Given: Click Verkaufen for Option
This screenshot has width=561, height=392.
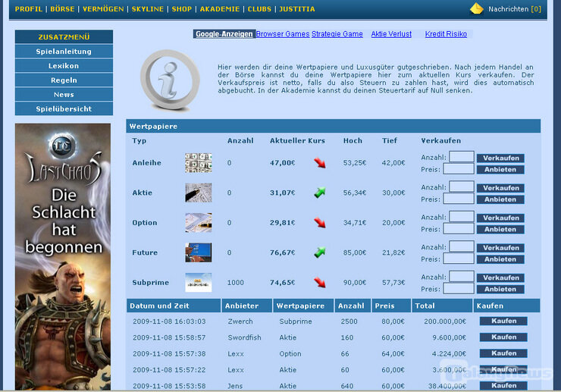Looking at the screenshot, I should click(501, 218).
